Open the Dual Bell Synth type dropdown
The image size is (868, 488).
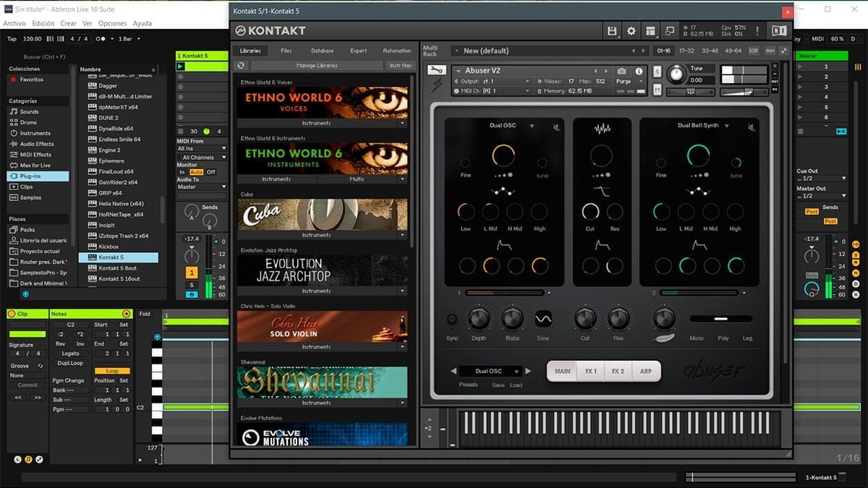pos(727,126)
